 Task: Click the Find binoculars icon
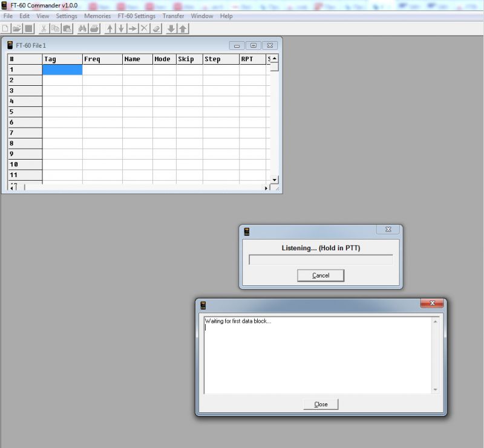[82, 28]
